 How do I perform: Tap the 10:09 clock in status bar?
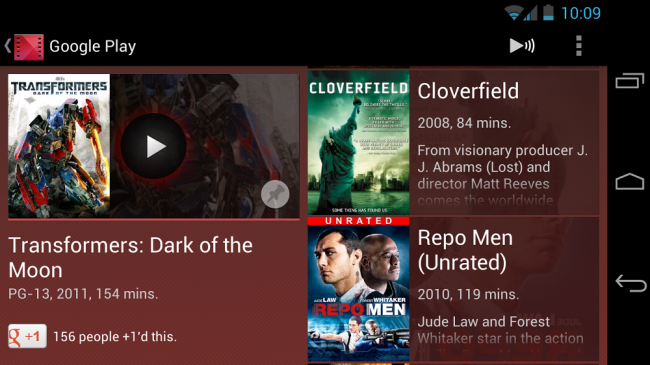point(581,13)
